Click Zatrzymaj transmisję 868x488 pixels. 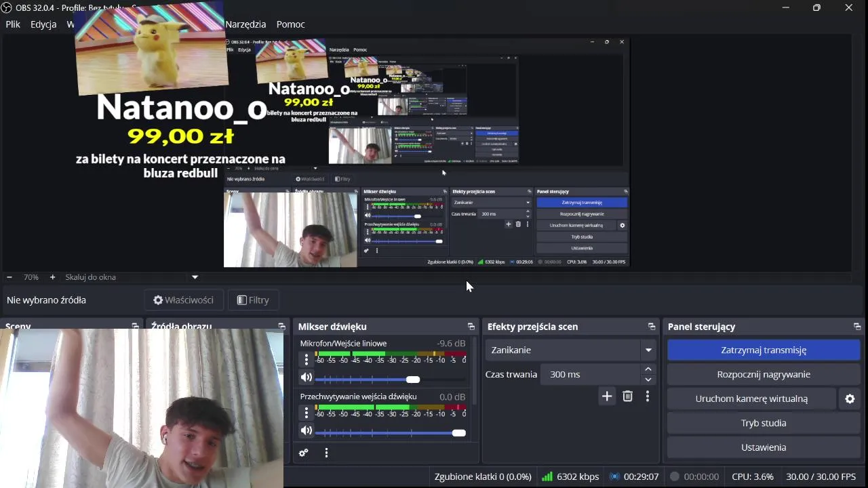[764, 350]
